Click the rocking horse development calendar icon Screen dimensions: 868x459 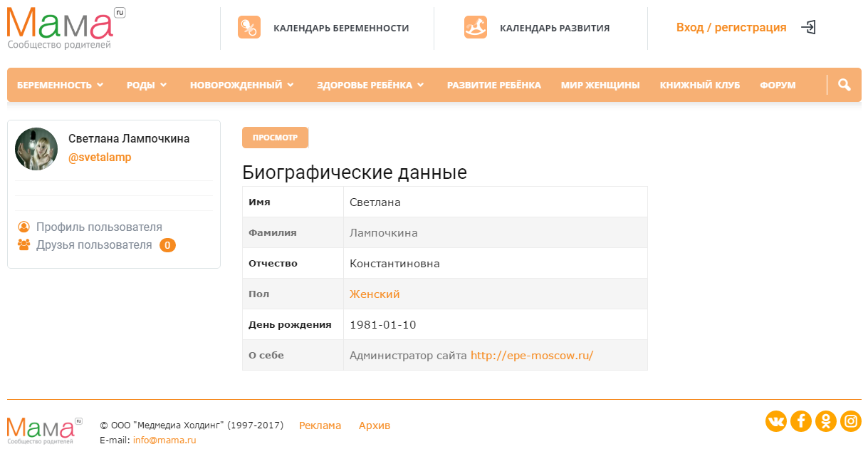476,28
